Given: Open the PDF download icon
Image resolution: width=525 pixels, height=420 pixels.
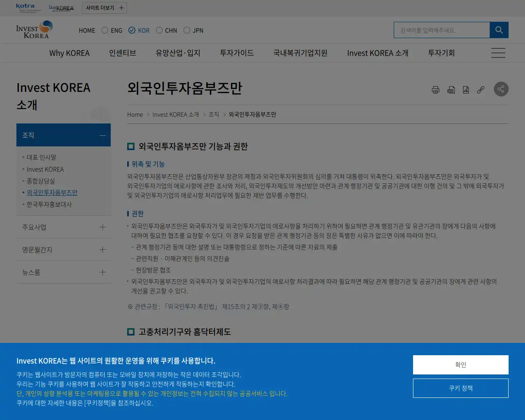Looking at the screenshot, I should (451, 89).
